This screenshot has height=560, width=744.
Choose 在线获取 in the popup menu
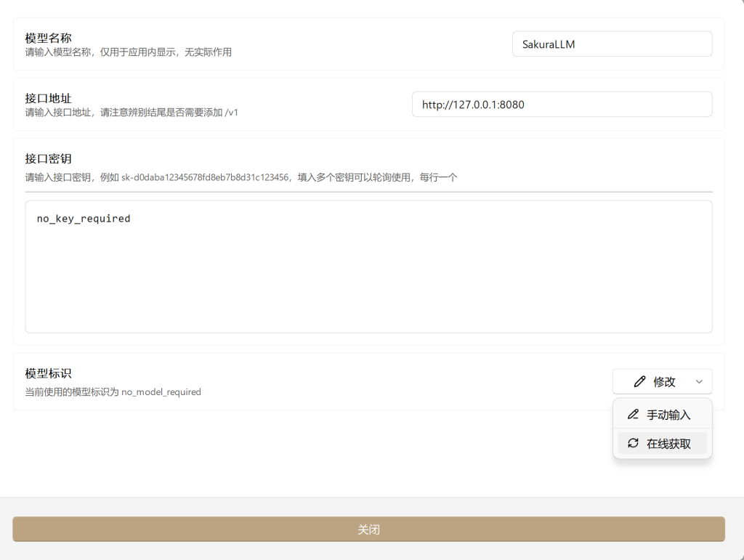pyautogui.click(x=668, y=443)
